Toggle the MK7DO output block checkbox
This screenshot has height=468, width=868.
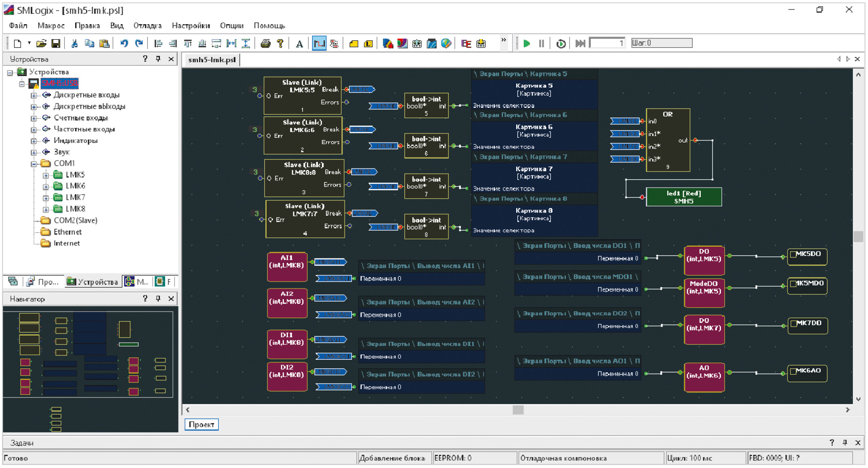pyautogui.click(x=793, y=323)
